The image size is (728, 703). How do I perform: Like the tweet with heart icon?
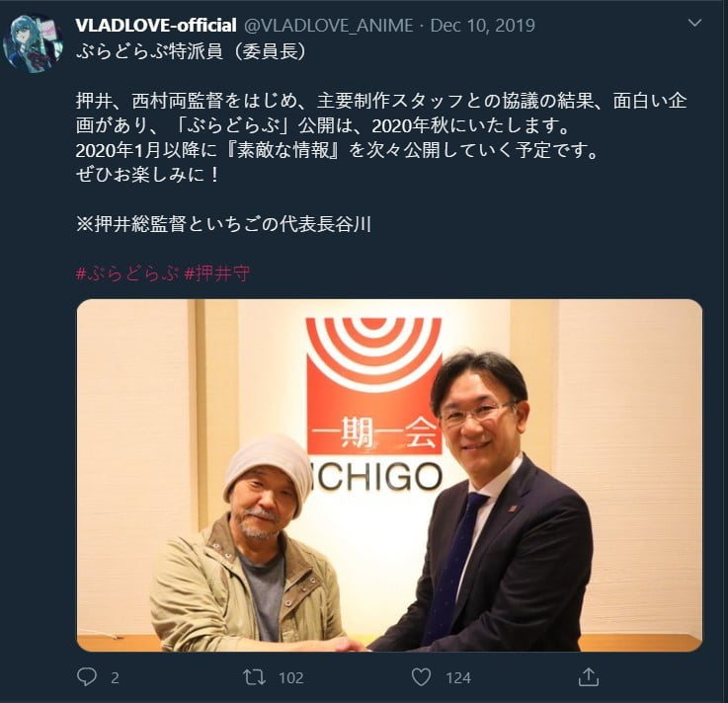(421, 677)
